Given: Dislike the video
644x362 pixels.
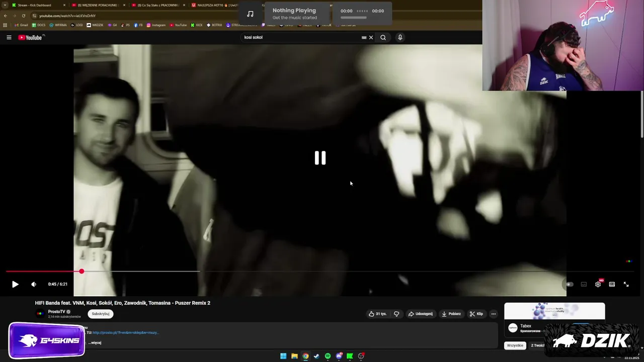Looking at the screenshot, I should tap(396, 314).
